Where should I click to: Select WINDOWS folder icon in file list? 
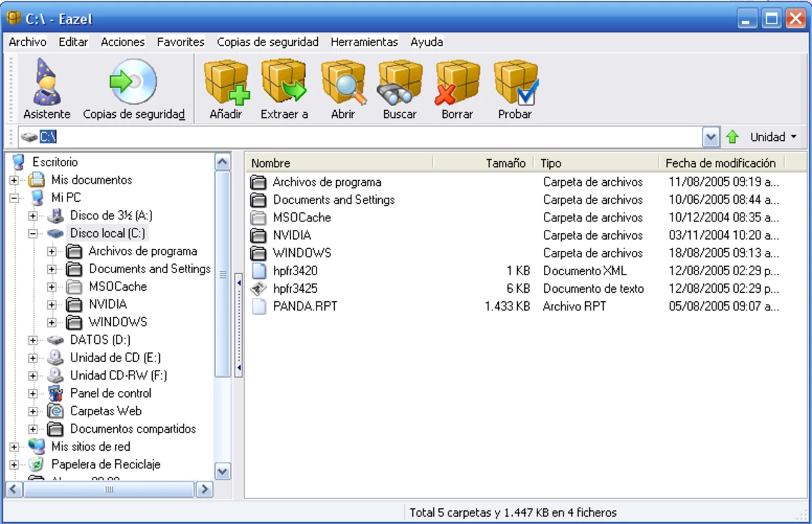(260, 253)
